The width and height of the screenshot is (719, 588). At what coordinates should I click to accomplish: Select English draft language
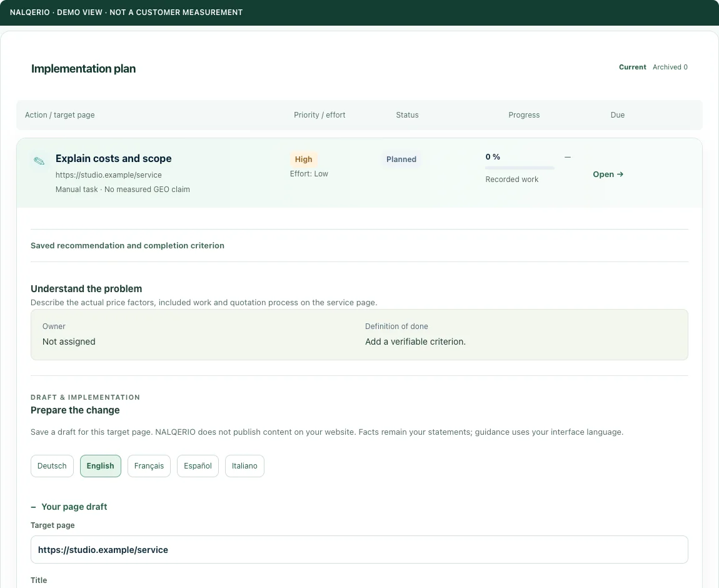click(x=101, y=466)
